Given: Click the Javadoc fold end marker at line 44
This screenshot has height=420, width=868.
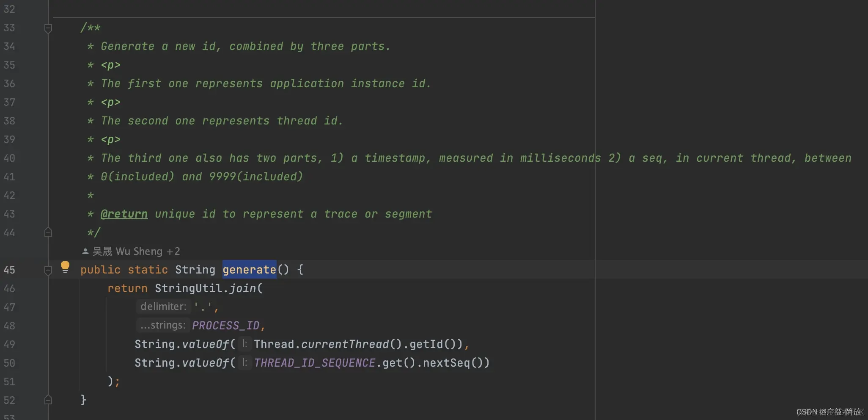Looking at the screenshot, I should (48, 232).
